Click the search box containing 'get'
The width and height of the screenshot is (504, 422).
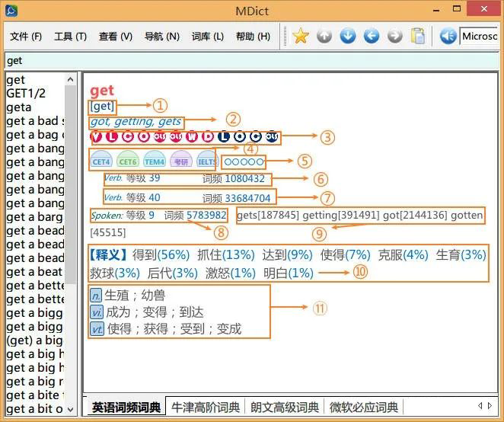(x=252, y=60)
